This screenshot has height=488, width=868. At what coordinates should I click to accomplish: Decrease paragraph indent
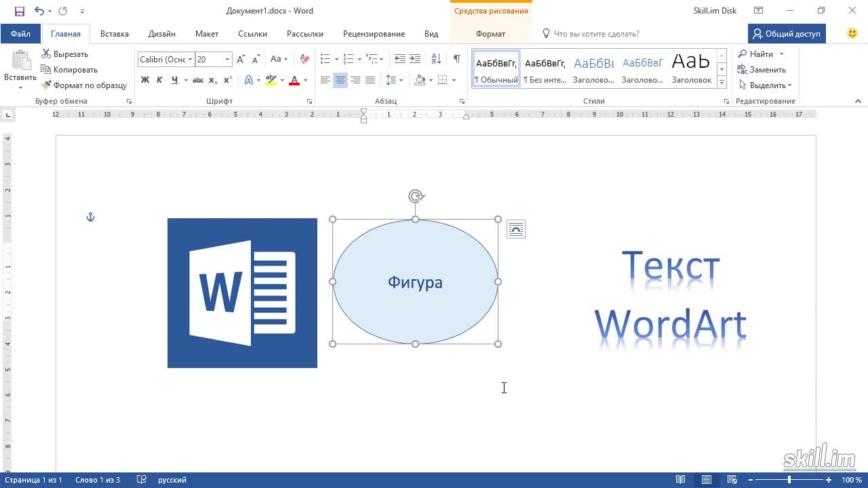click(x=400, y=60)
